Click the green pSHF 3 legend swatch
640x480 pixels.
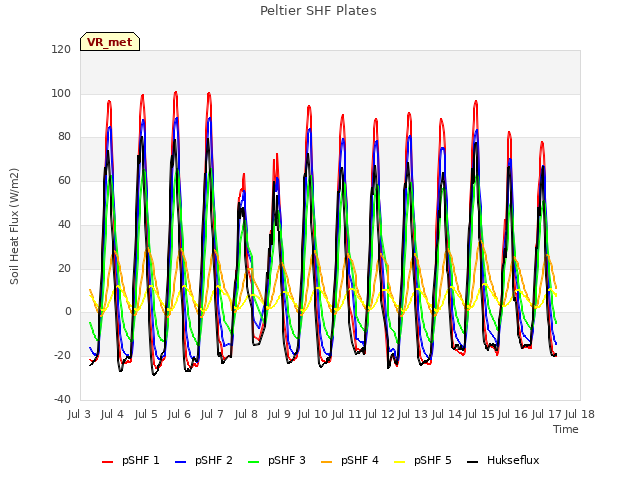[253, 462]
